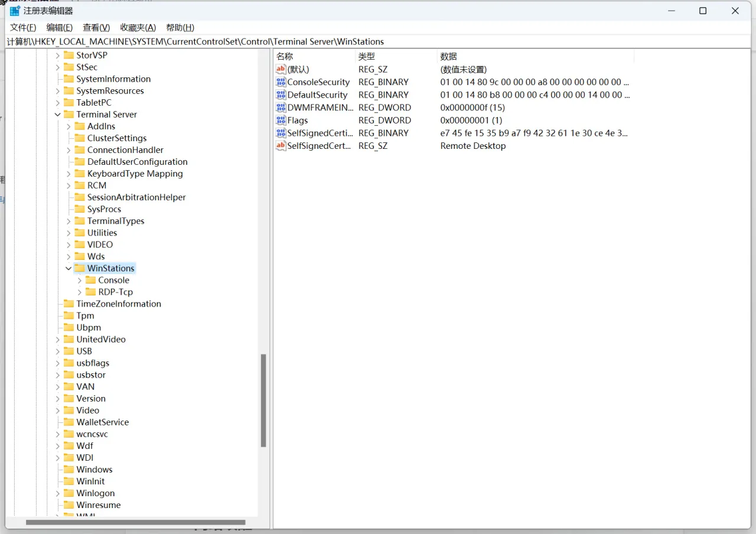Expand the RDP-Tcp subkey
The height and width of the screenshot is (534, 756).
pyautogui.click(x=80, y=292)
